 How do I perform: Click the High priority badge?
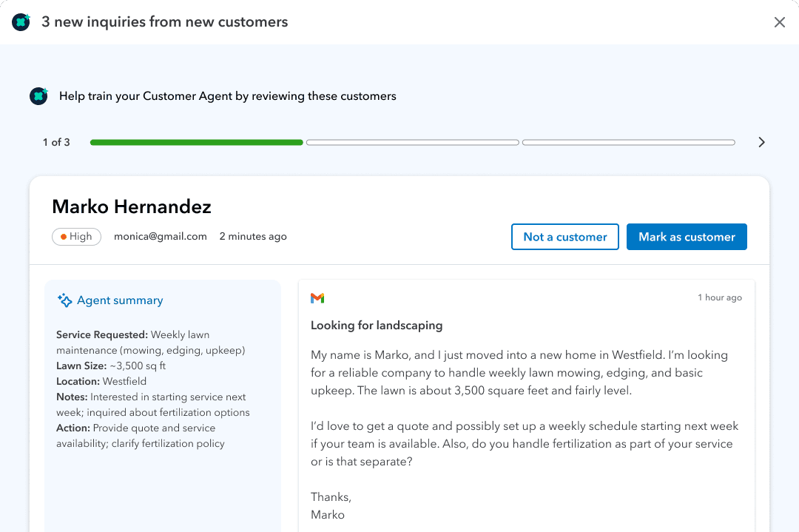pyautogui.click(x=76, y=237)
